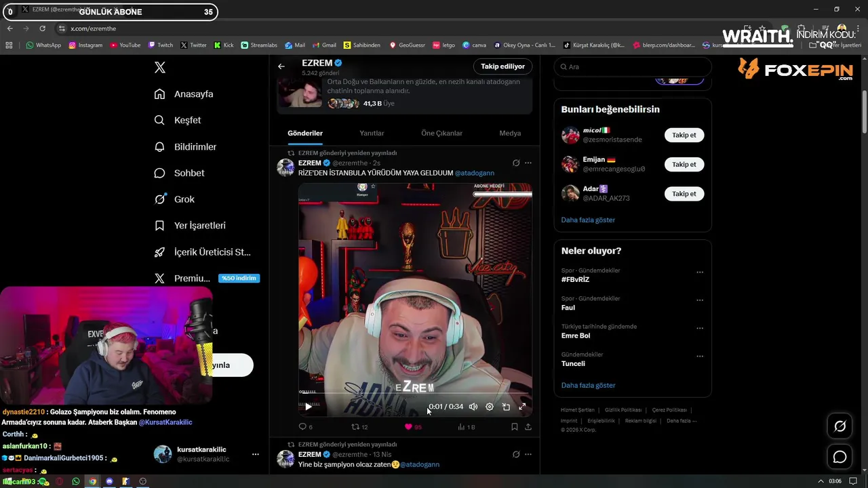
Task: Click the Takip ediliyor button
Action: pyautogui.click(x=502, y=66)
